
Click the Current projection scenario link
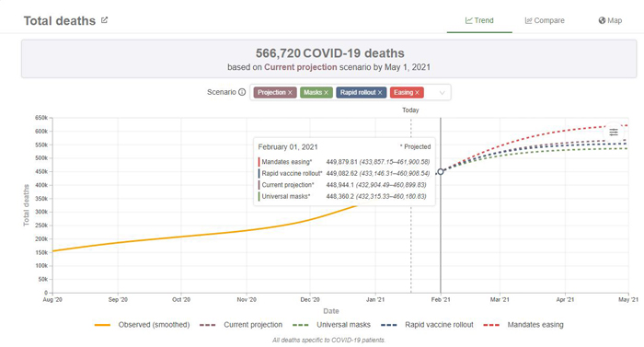click(300, 67)
